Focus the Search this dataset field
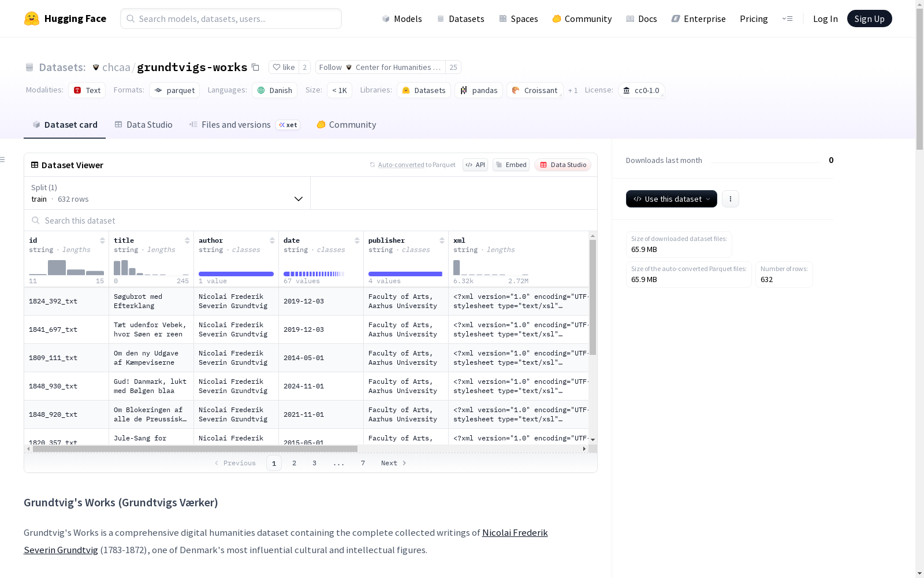This screenshot has height=578, width=924. pyautogui.click(x=311, y=220)
